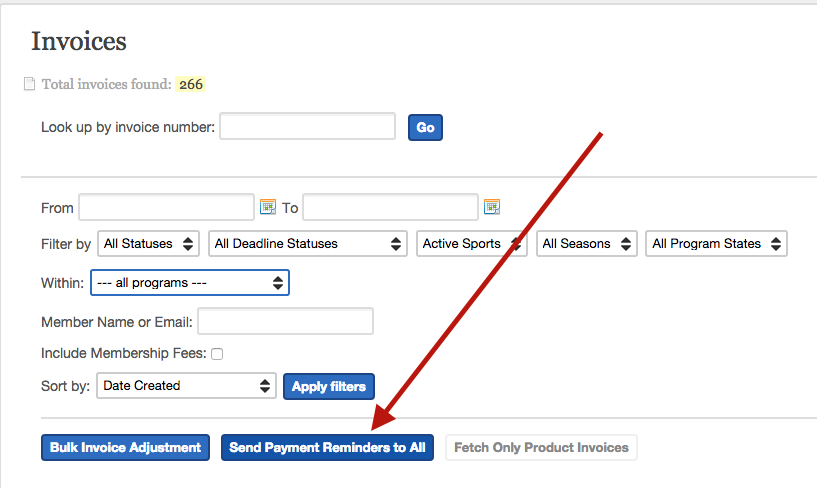
Task: Click the Include Membership Fees label
Action: [x=124, y=354]
